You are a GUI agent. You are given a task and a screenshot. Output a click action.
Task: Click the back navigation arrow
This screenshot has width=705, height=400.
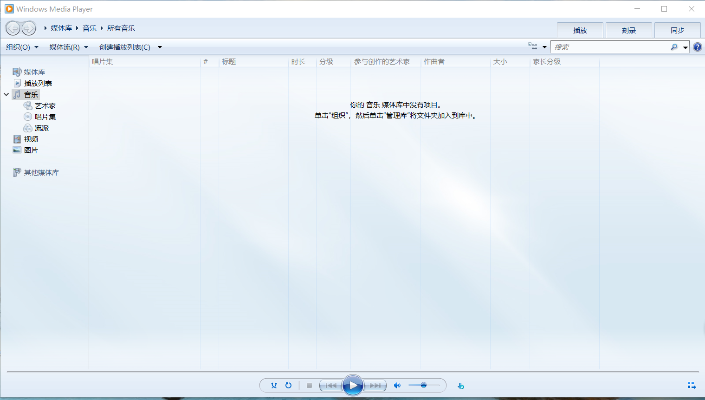[14, 28]
